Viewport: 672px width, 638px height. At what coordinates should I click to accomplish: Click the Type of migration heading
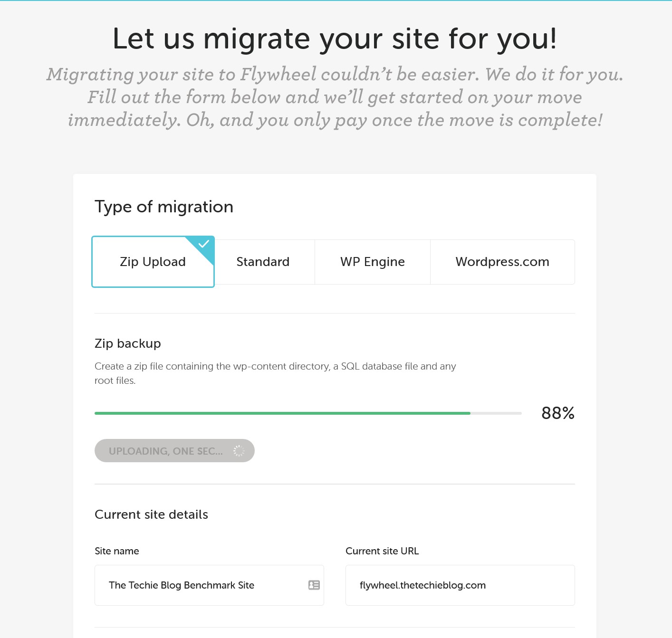[164, 207]
